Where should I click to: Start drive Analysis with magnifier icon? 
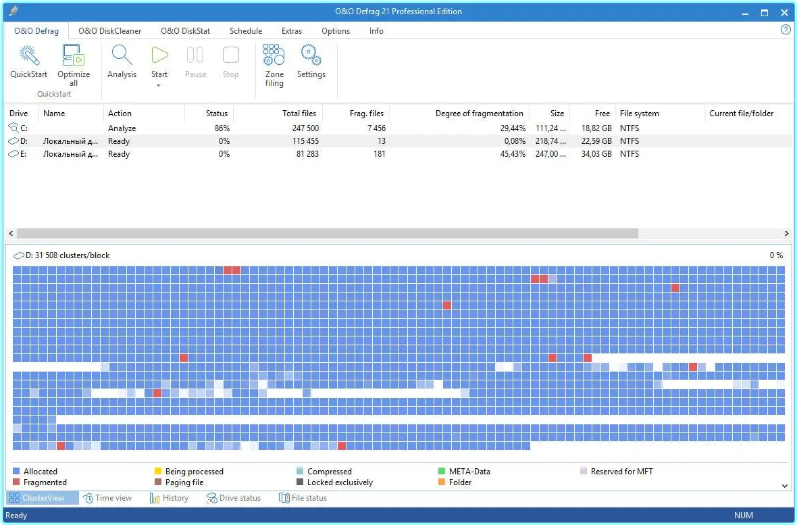(x=122, y=56)
